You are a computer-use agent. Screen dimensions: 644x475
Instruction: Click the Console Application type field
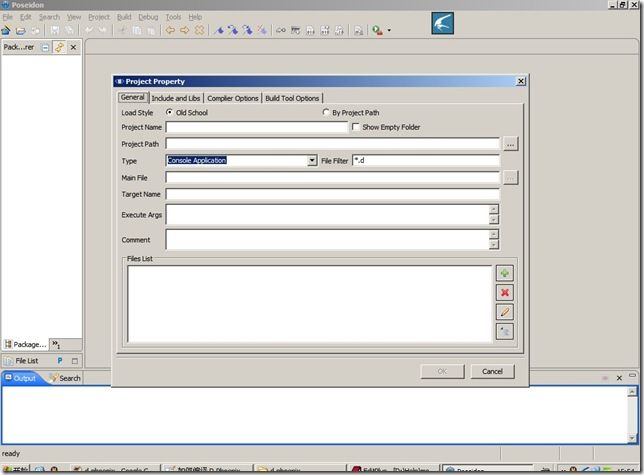237,161
